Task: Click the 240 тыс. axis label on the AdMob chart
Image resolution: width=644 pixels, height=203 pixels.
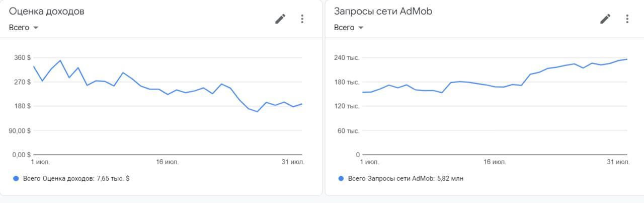Action: [347, 58]
